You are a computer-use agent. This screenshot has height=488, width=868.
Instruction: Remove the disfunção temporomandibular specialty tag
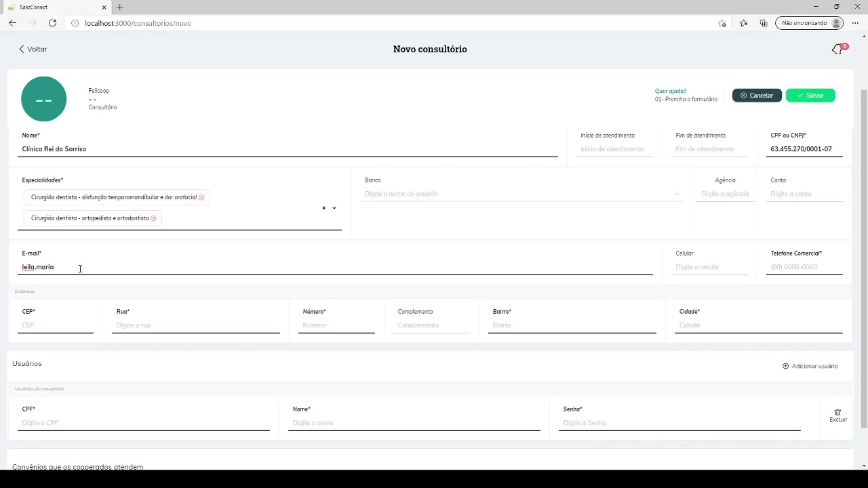coord(201,197)
